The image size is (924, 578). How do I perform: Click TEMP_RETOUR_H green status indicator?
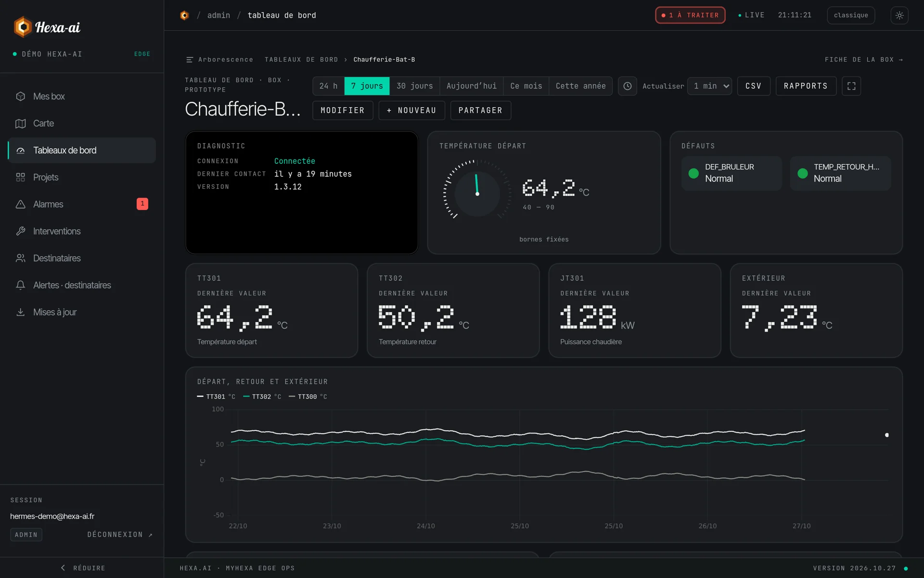[x=802, y=173]
